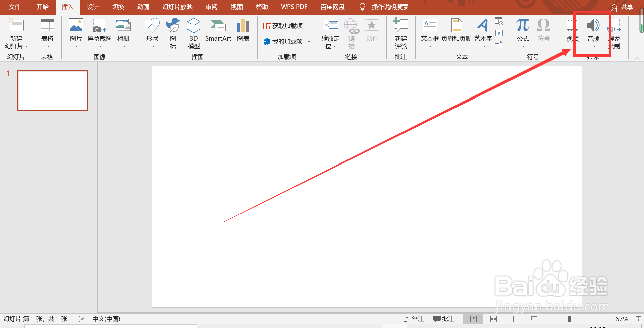Select slide 1 thumbnail
Viewport: 644px width, 328px height.
[x=53, y=90]
